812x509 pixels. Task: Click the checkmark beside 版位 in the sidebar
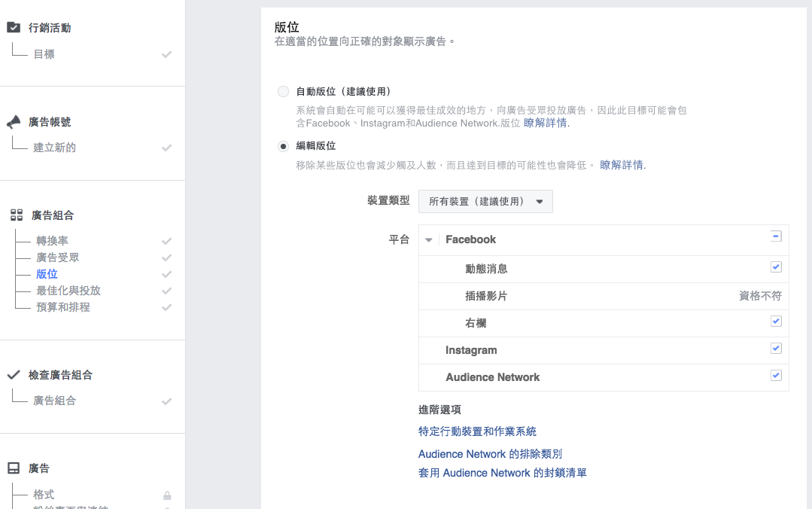click(166, 274)
